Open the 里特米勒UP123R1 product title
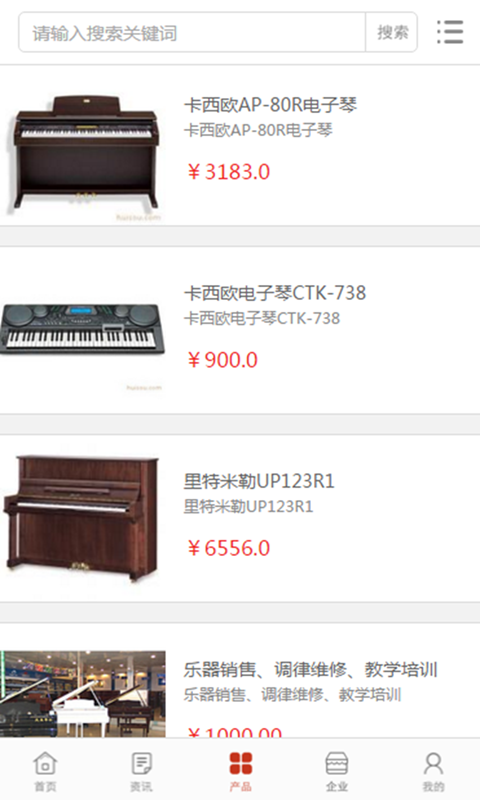The height and width of the screenshot is (800, 480). point(259,481)
